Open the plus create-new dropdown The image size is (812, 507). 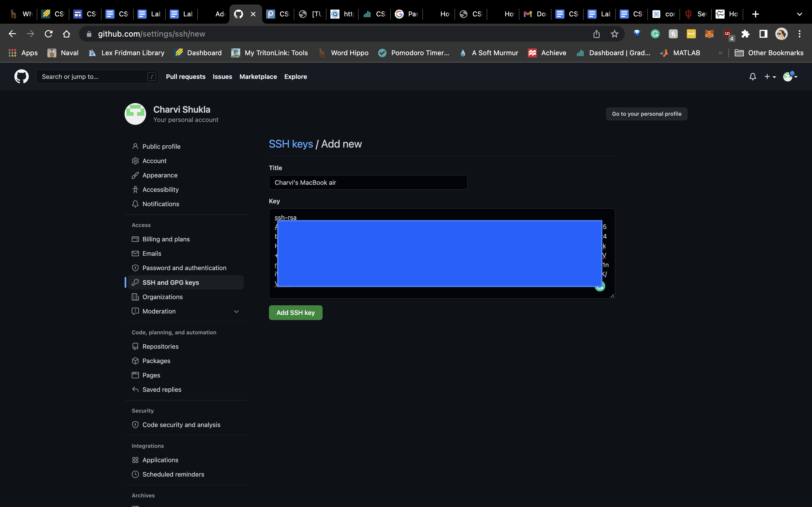click(770, 77)
